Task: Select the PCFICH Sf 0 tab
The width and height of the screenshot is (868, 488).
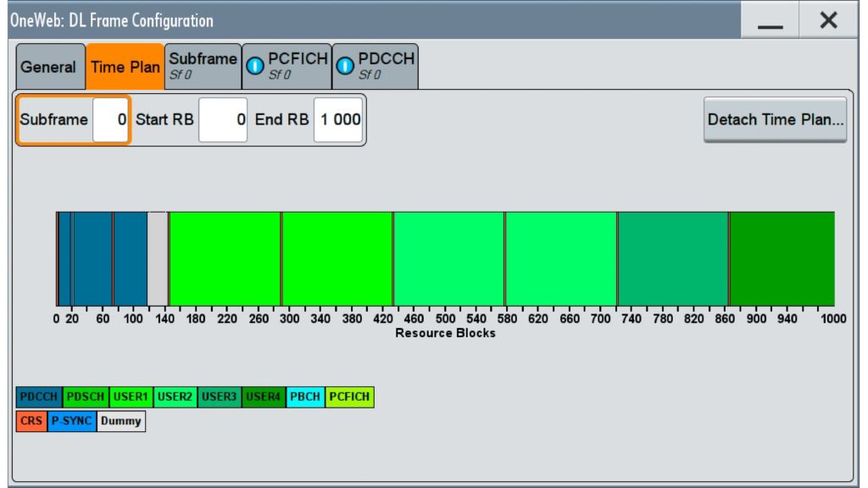Action: tap(287, 66)
